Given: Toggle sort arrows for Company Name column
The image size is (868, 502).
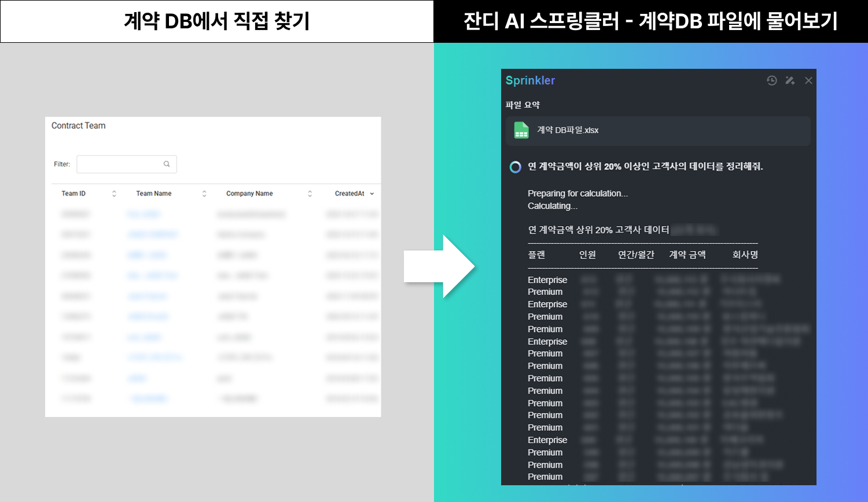Looking at the screenshot, I should (x=310, y=194).
